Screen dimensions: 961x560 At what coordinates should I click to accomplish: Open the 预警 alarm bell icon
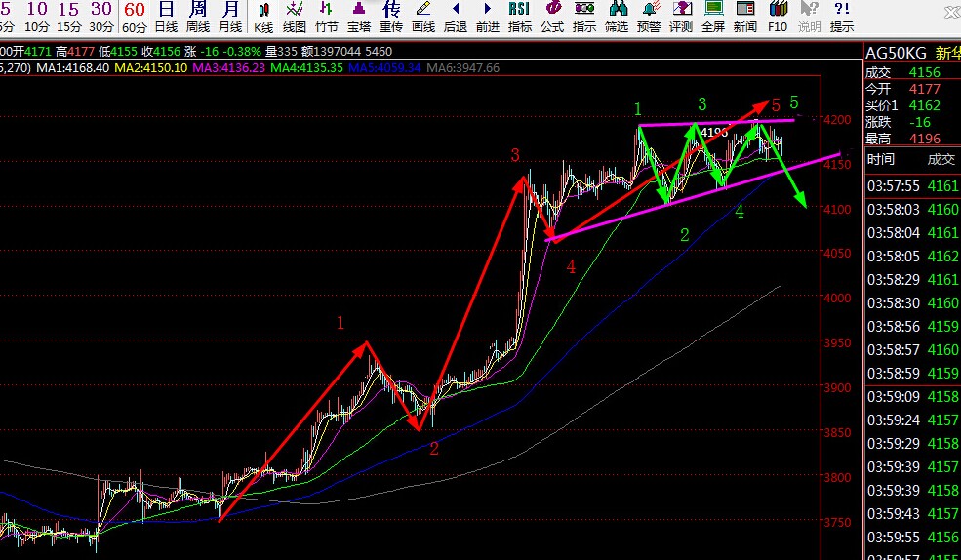[649, 17]
